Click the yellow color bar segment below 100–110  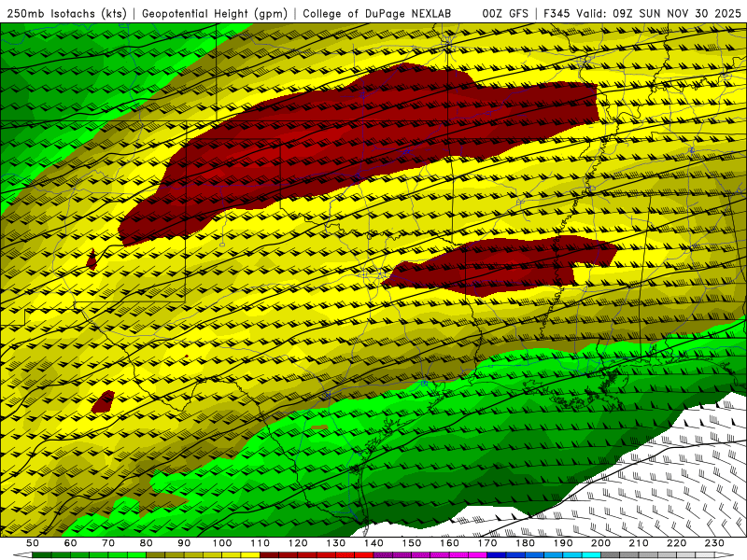[x=241, y=555]
